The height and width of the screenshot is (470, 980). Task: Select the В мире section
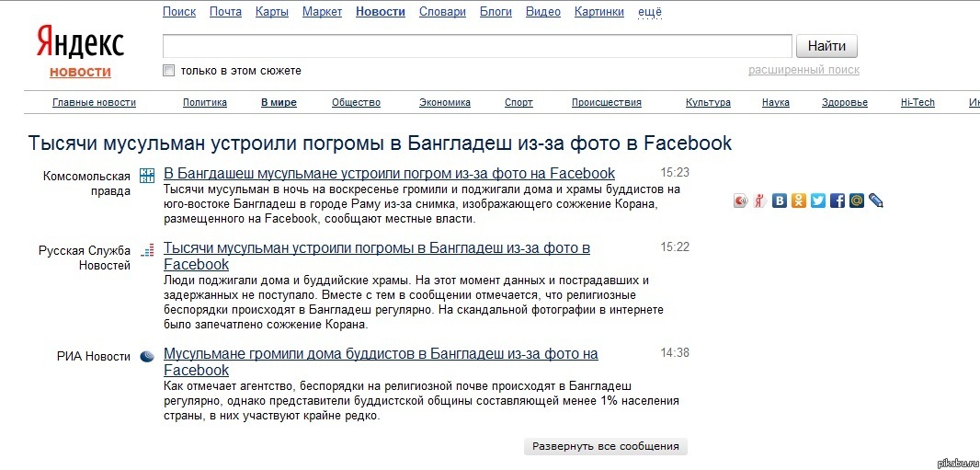point(279,102)
